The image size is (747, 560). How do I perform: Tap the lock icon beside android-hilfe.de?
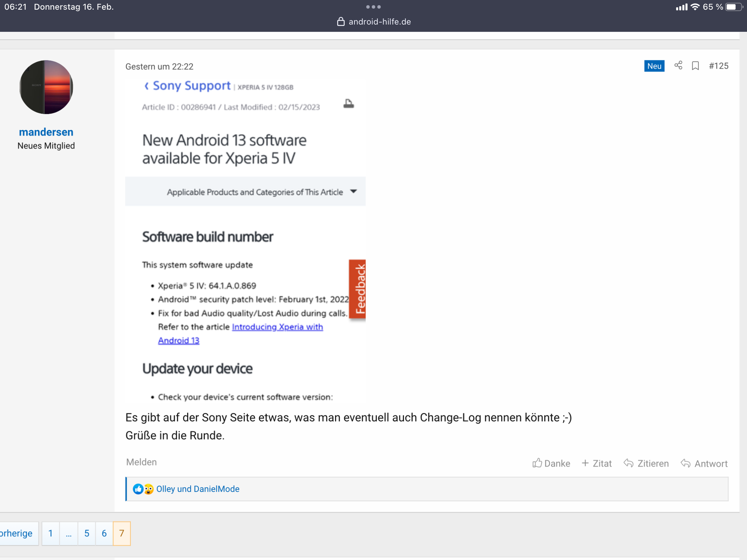(x=340, y=22)
